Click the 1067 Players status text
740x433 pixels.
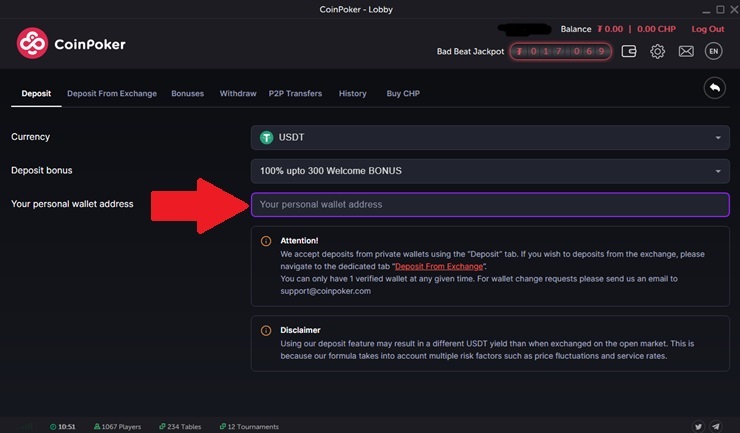coord(121,426)
